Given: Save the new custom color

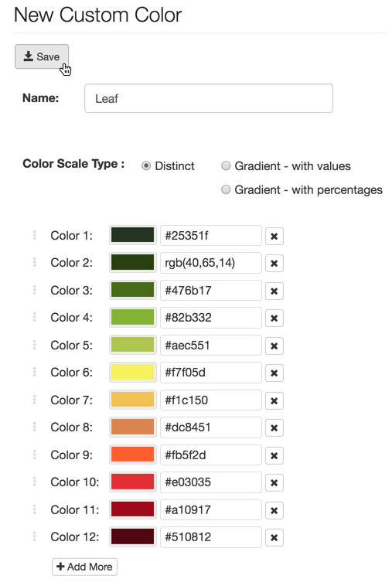Looking at the screenshot, I should (42, 56).
